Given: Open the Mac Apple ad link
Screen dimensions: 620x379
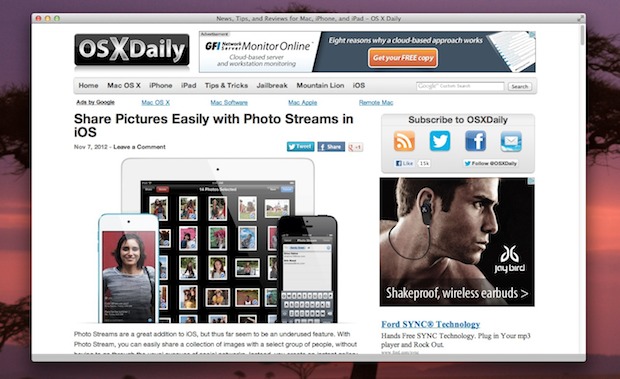Looking at the screenshot, I should [x=302, y=102].
